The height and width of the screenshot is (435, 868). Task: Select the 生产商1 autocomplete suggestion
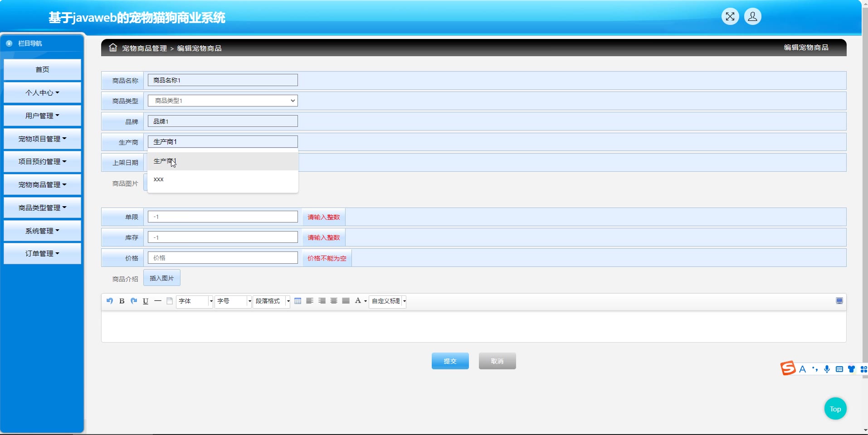click(x=223, y=161)
